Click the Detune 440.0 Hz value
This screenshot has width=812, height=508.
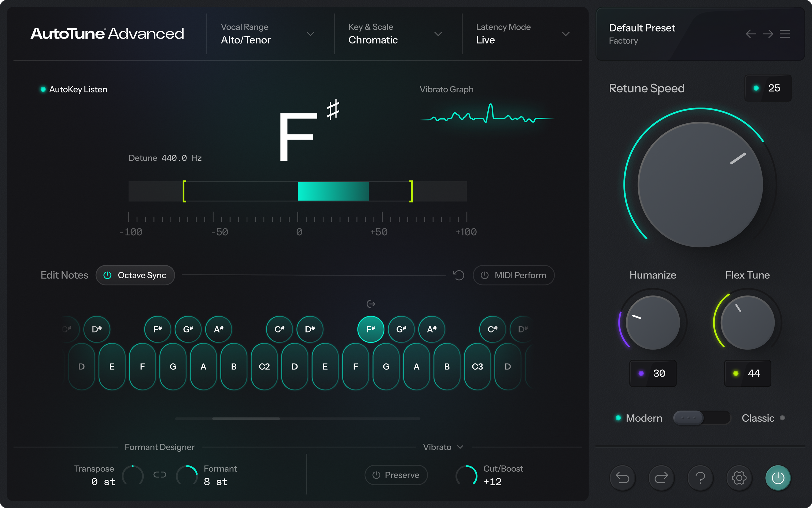[181, 158]
